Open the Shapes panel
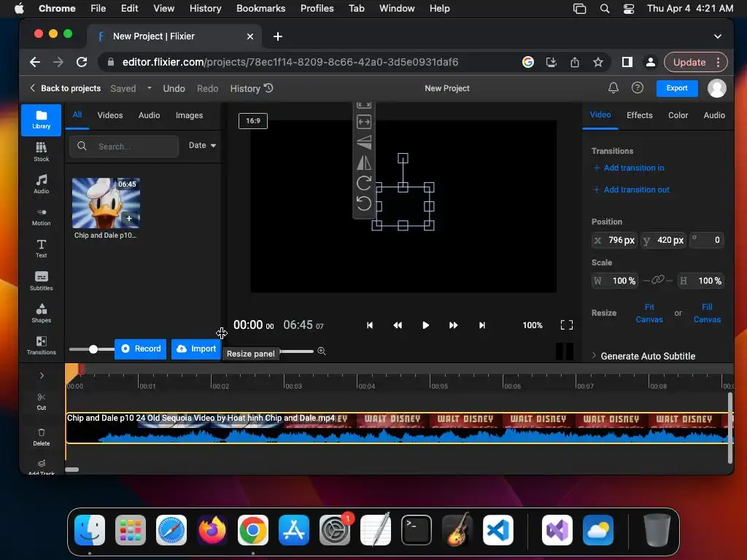The height and width of the screenshot is (560, 747). (41, 313)
